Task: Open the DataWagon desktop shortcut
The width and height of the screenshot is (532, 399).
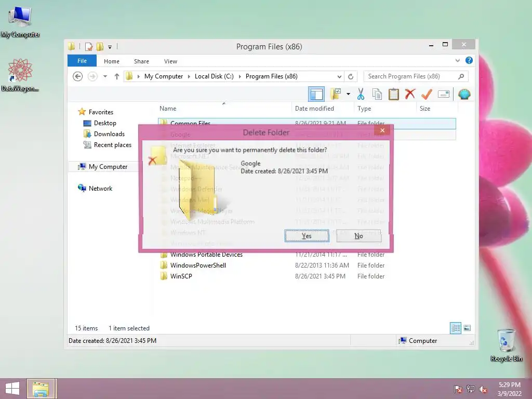Action: [x=20, y=75]
